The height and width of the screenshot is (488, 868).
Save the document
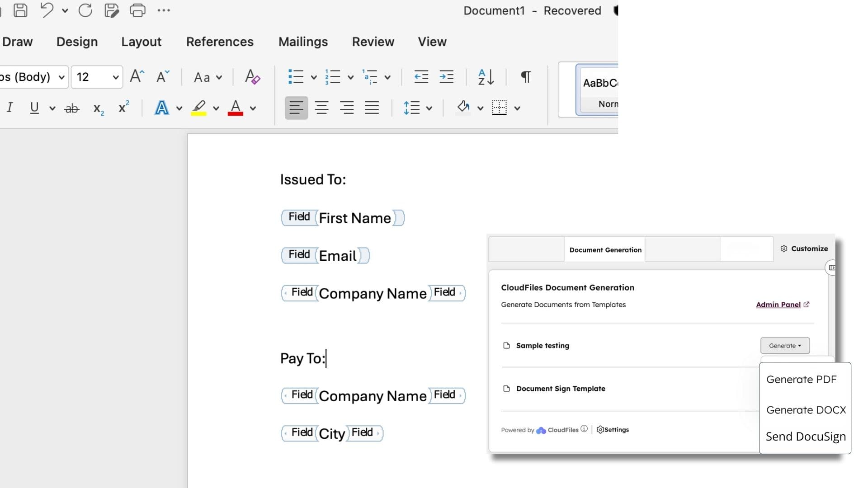(20, 10)
